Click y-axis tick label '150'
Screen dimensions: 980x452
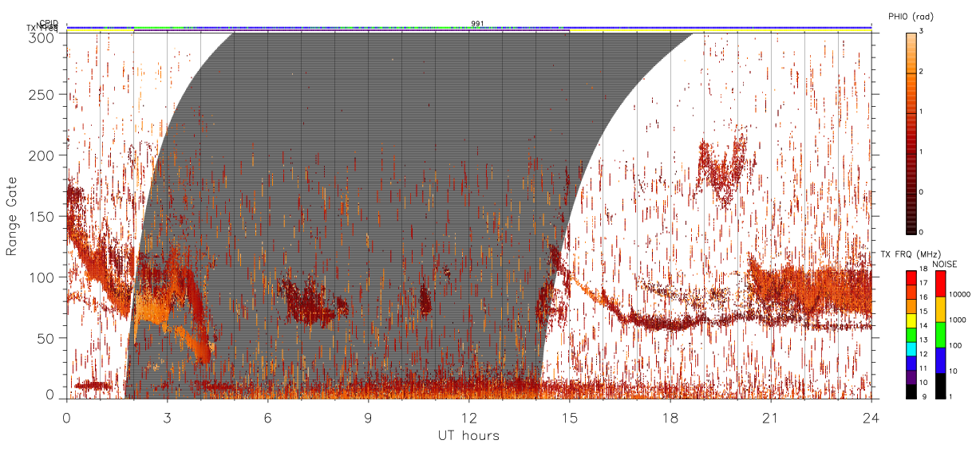click(x=42, y=216)
